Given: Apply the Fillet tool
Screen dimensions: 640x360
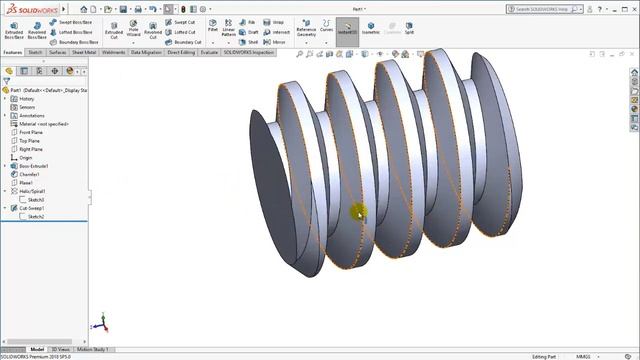Looking at the screenshot, I should 213,25.
